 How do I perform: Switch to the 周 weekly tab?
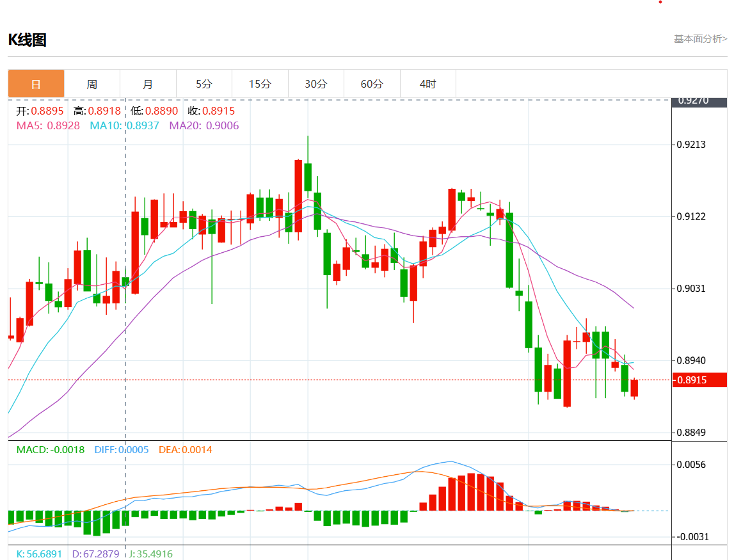coord(92,84)
